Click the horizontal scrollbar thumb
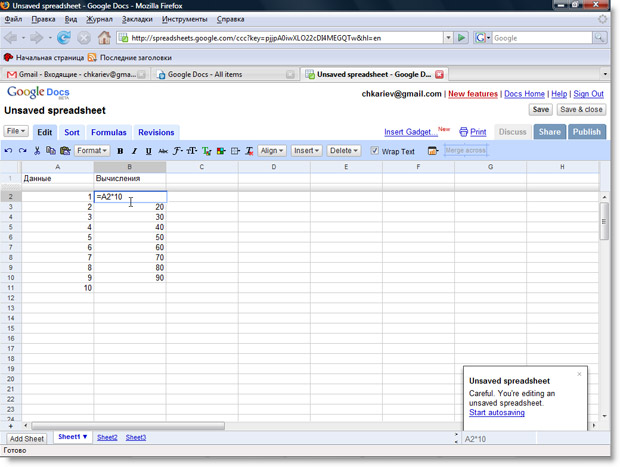Viewport: 620px width, 467px height. 128,426
